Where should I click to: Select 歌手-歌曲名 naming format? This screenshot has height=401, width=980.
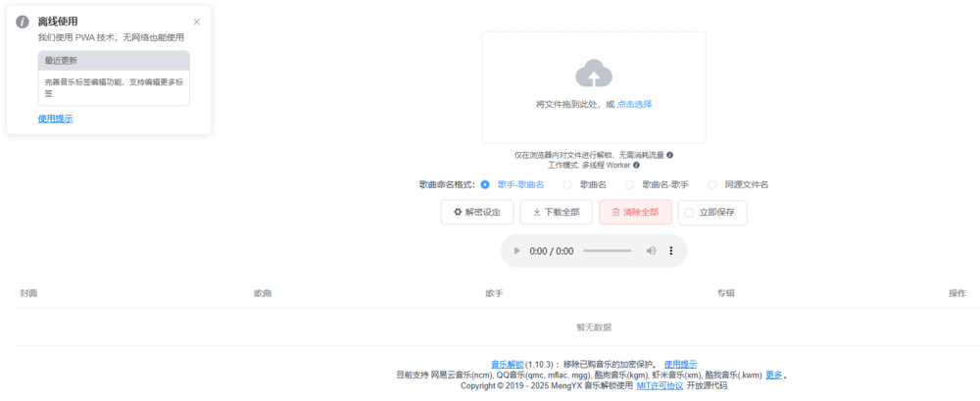[512, 184]
